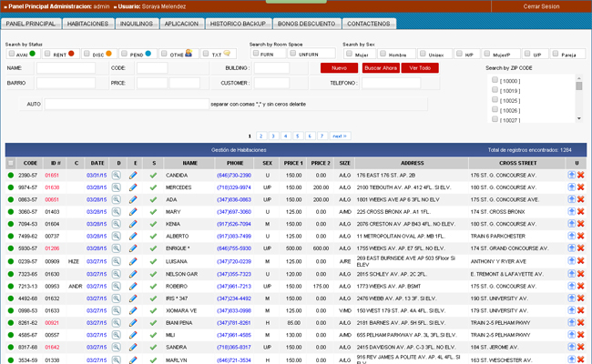Switch to the INQUILINOS tab
592x364 pixels.
point(141,24)
